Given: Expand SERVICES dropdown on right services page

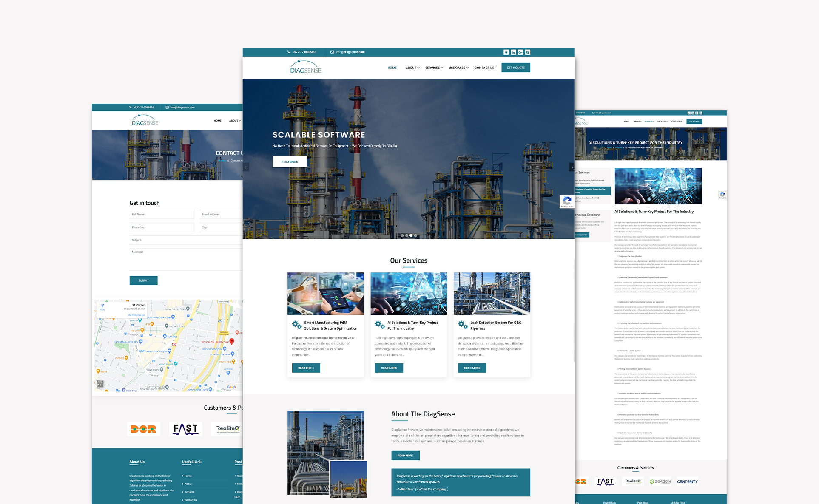Looking at the screenshot, I should tap(649, 122).
